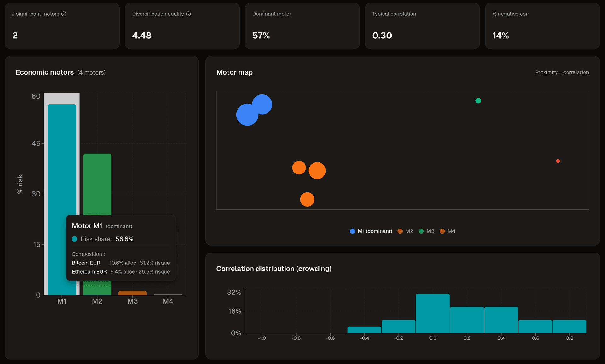
Task: Click the green M3 dot on motor map
Action: (478, 101)
